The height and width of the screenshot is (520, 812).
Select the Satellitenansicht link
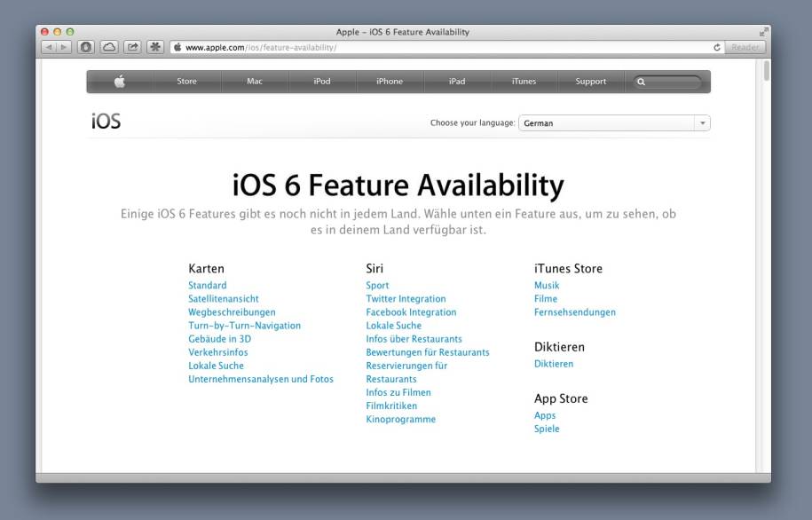pos(224,299)
